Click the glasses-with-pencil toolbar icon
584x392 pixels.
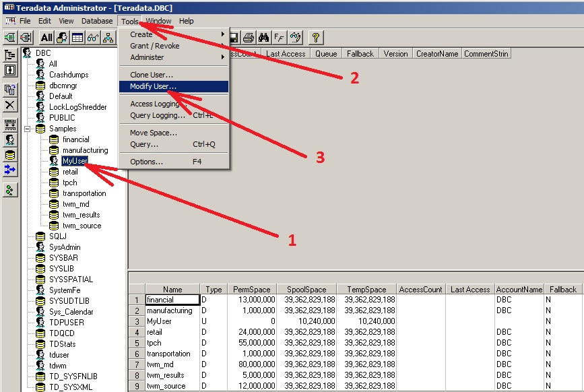[x=295, y=38]
